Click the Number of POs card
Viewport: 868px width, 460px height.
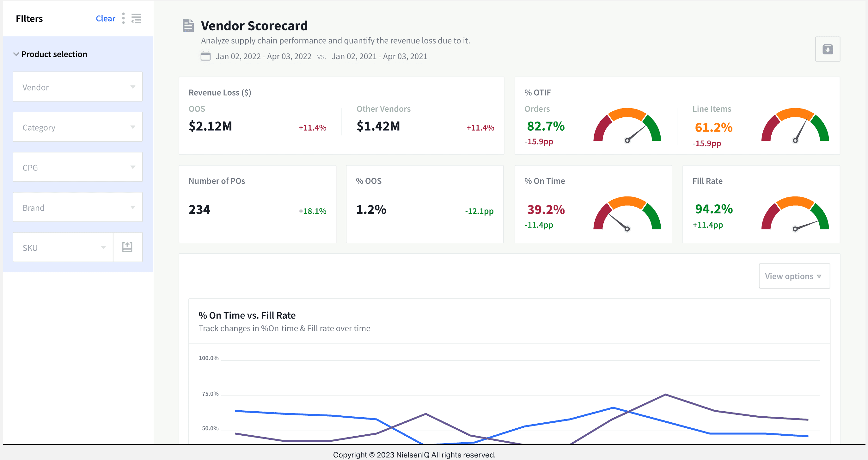pyautogui.click(x=257, y=204)
